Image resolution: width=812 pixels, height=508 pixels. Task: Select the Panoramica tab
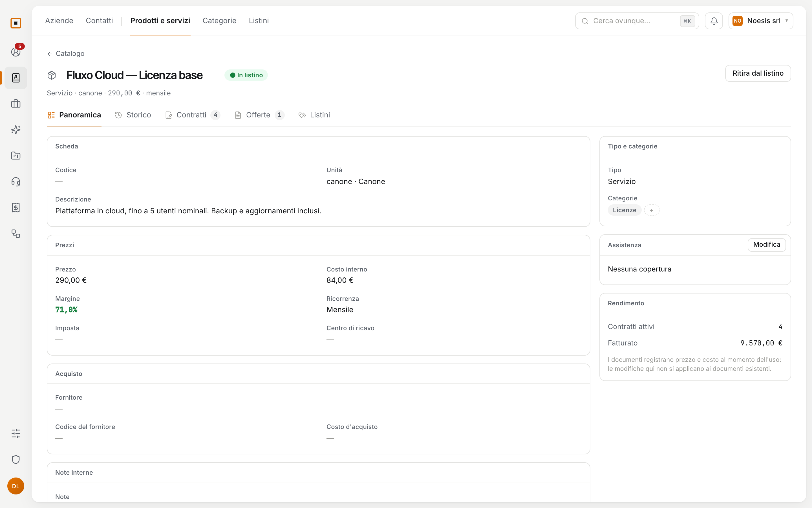click(x=74, y=115)
